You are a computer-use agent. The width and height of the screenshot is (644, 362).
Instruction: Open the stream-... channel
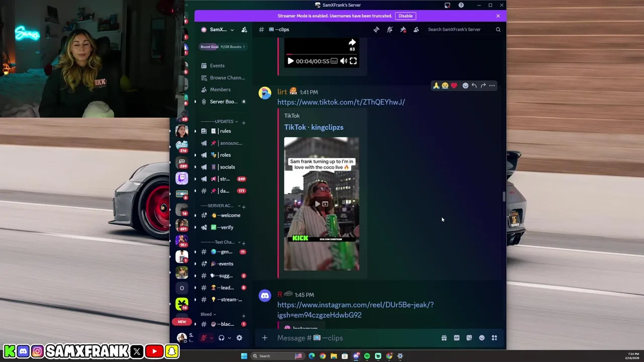(x=224, y=300)
